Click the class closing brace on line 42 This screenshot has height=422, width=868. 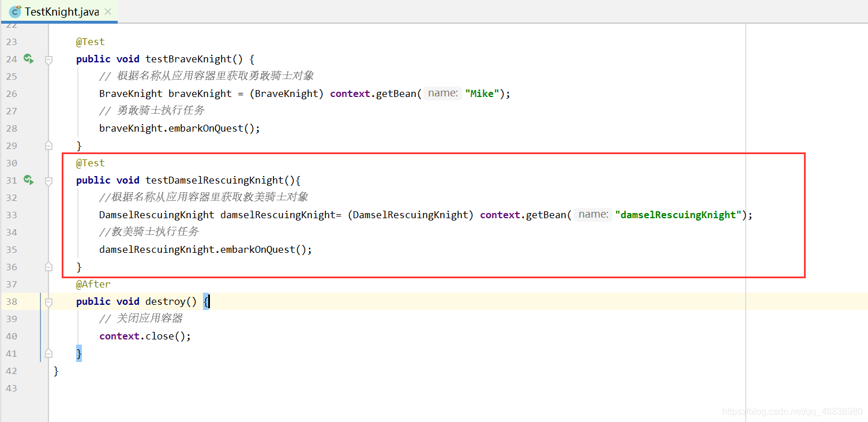(56, 371)
